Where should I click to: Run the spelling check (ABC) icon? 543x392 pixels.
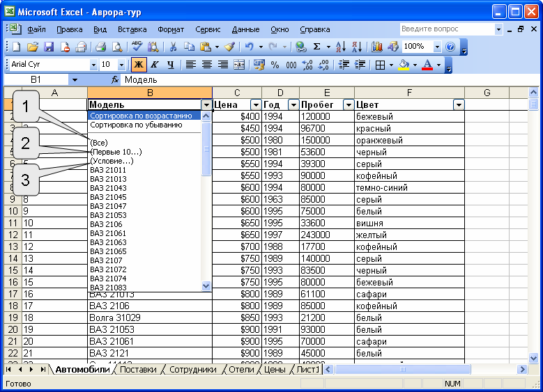pos(137,47)
